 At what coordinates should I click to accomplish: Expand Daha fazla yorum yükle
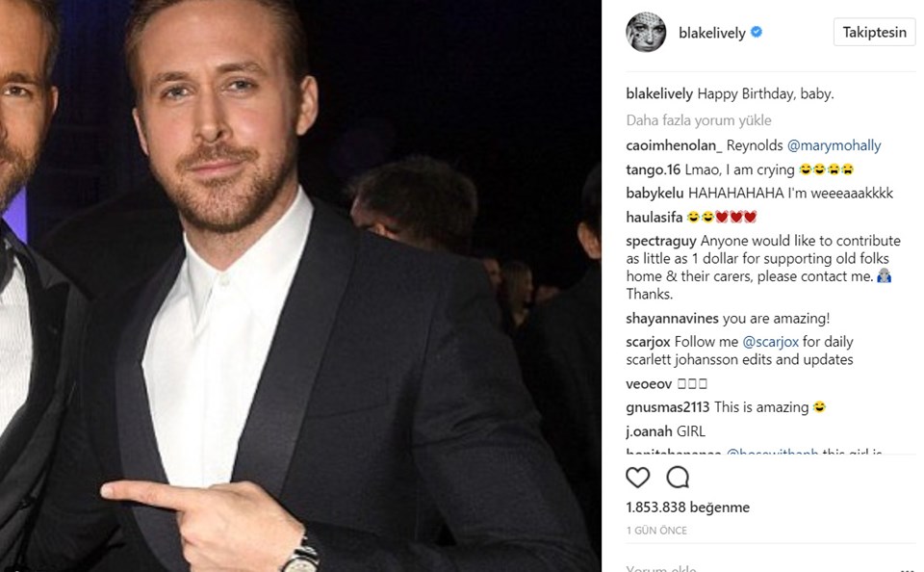[x=699, y=120]
